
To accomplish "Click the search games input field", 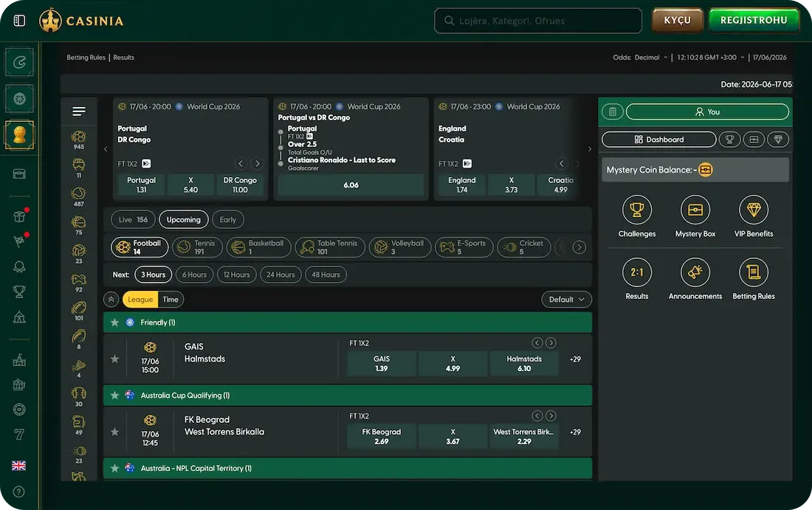I will coord(538,21).
